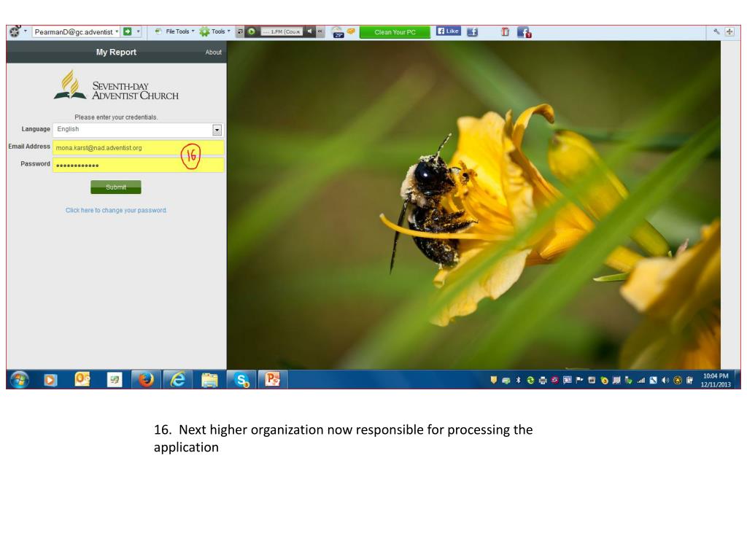The width and height of the screenshot is (747, 560).
Task: Open the toolbar wrench settings icon
Action: click(716, 32)
